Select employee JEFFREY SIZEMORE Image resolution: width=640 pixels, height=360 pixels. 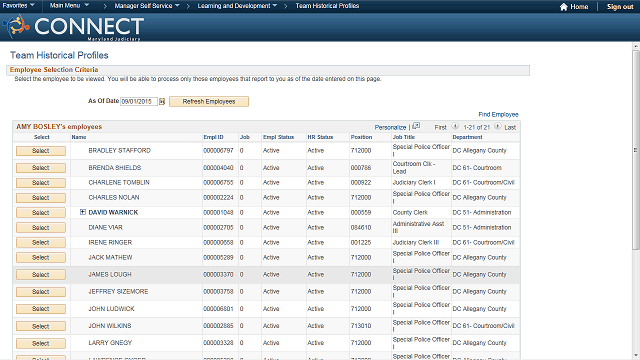coord(41,292)
